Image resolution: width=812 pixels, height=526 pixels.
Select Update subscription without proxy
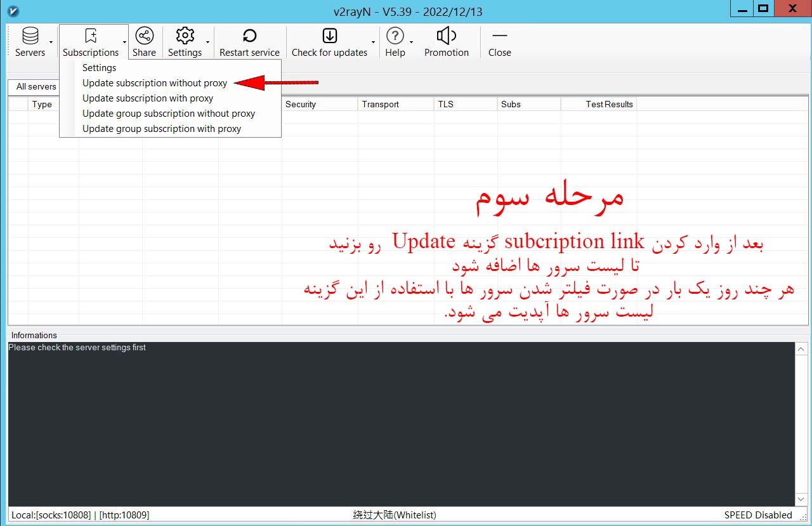(170, 83)
